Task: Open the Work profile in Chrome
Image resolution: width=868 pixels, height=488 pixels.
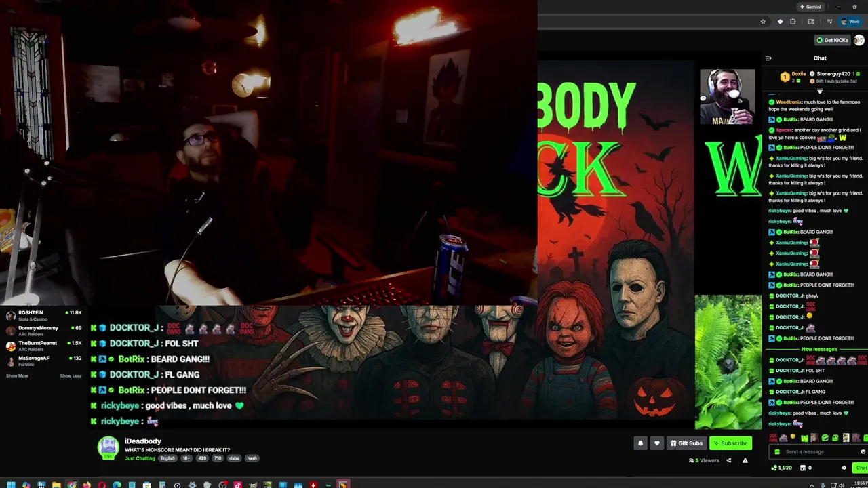Action: coord(850,22)
